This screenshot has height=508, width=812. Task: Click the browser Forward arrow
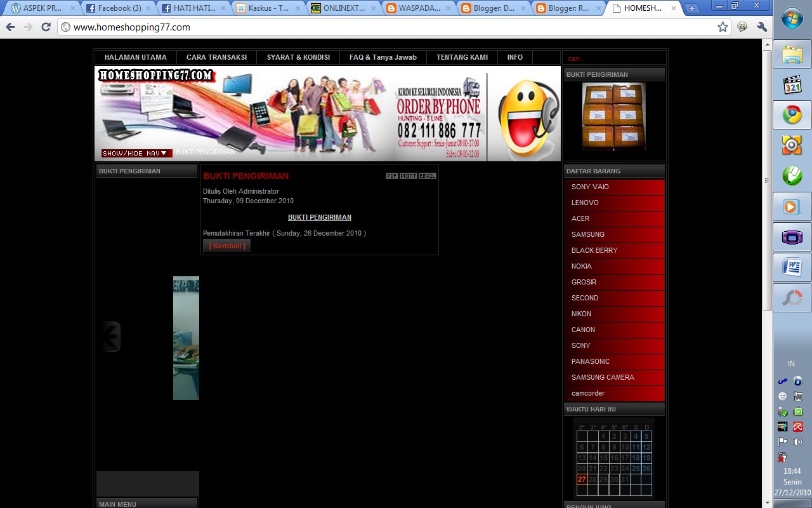click(28, 27)
